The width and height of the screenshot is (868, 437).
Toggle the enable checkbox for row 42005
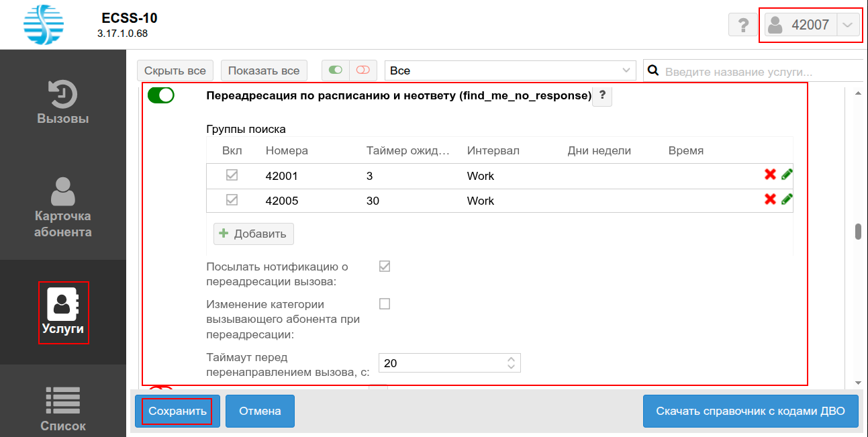tap(232, 200)
